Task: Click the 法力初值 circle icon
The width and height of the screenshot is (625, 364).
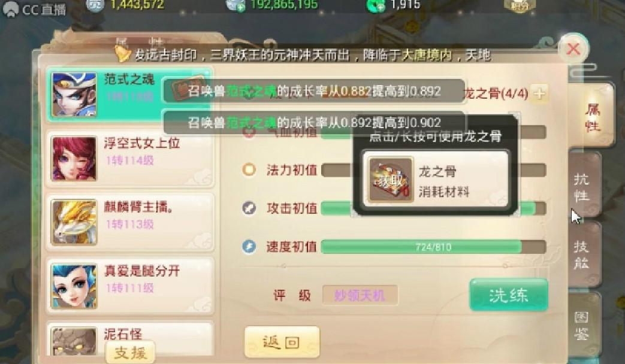Action: pos(249,169)
